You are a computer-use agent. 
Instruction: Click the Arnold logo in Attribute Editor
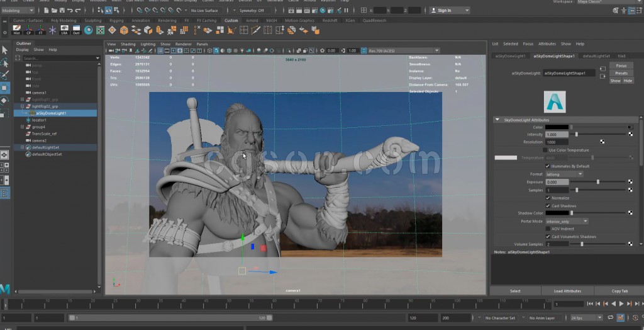[x=555, y=101]
